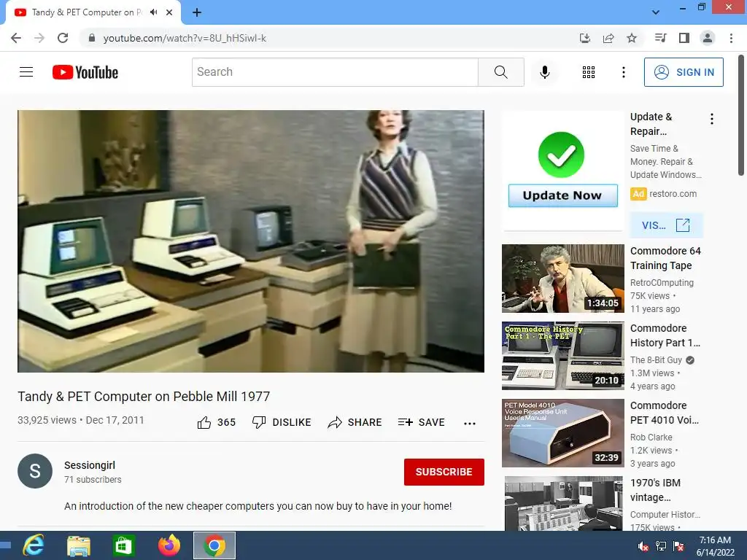Mute the tab via speaker icon
Image resolution: width=747 pixels, height=560 pixels.
tap(153, 12)
